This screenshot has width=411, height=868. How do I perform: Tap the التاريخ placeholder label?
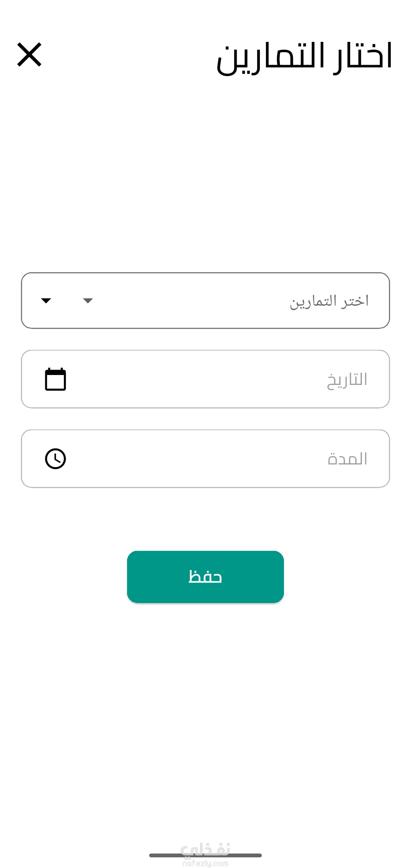(x=347, y=380)
